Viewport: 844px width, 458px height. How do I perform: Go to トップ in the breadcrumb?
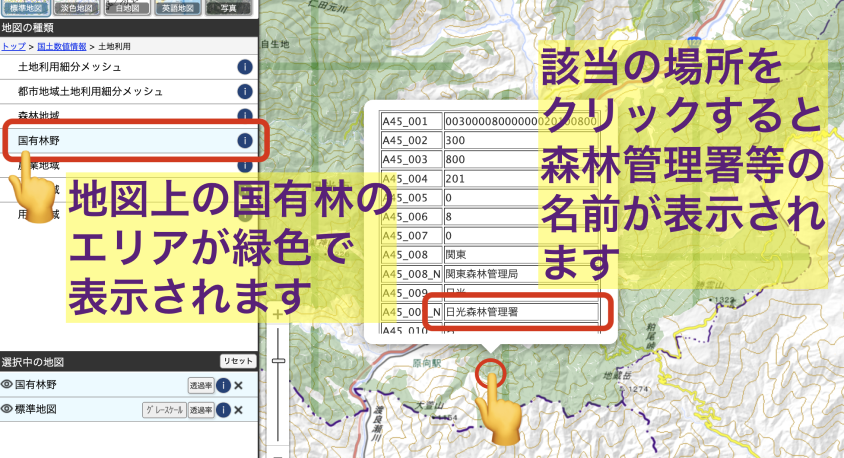point(13,47)
